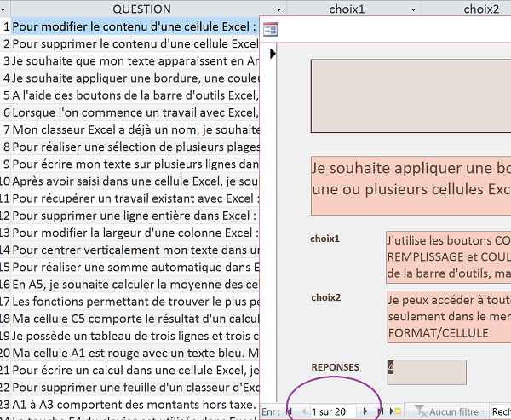Select row 4 Je souhaite appliquer une bordure
This screenshot has width=511, height=420.
(135, 78)
